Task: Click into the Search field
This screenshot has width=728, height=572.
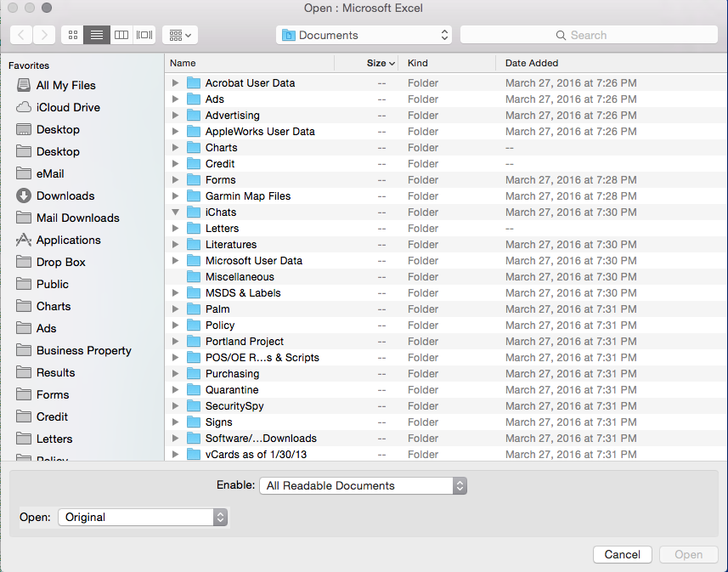Action: 589,35
